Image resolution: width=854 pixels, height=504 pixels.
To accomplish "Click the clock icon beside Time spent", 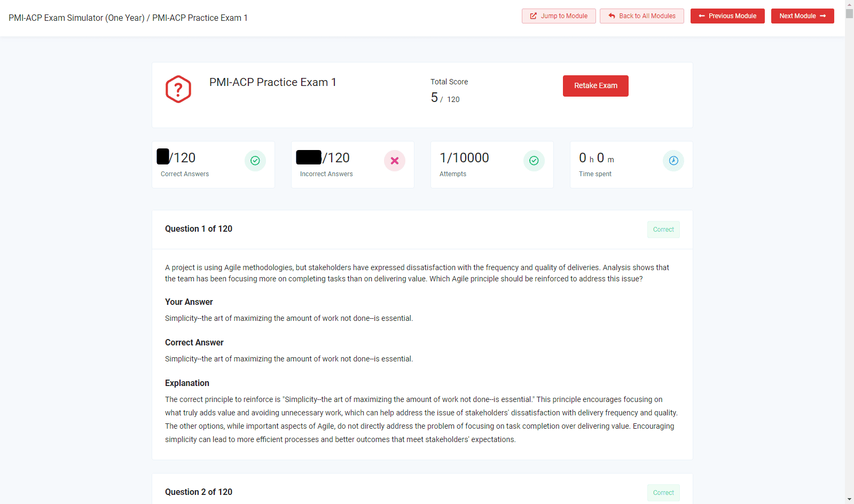I will 673,161.
